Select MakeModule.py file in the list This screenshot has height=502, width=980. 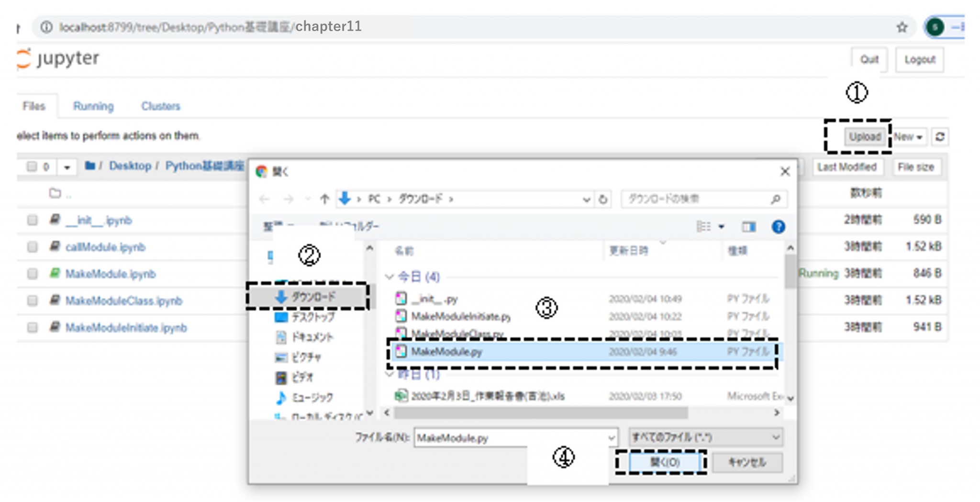tap(446, 352)
